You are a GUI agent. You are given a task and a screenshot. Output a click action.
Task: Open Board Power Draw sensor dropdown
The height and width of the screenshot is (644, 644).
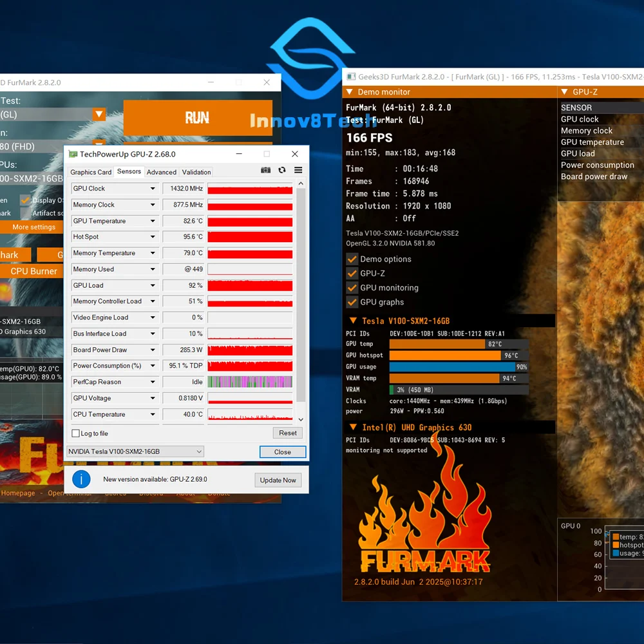click(x=153, y=350)
